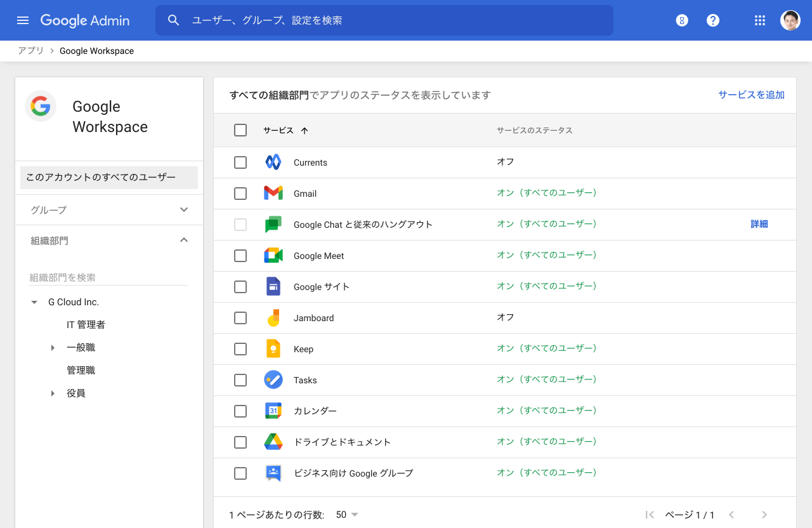Click the Gmail service icon

pos(273,194)
